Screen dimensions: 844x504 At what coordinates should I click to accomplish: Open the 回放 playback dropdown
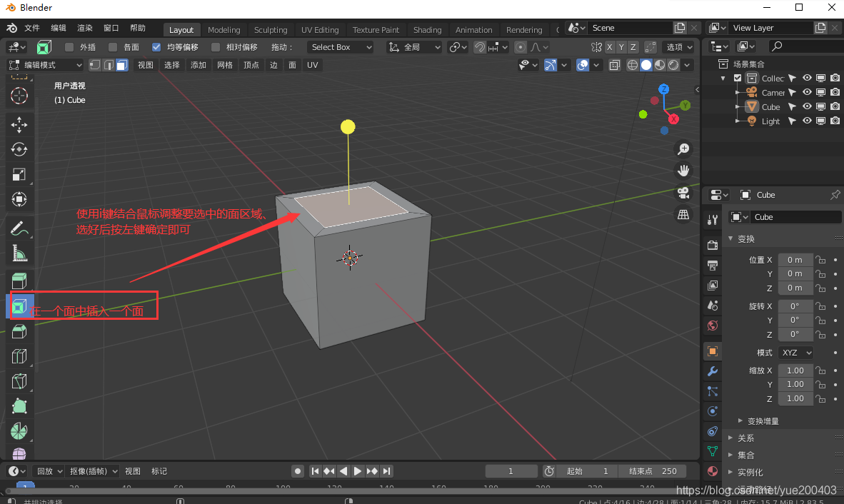pos(49,471)
